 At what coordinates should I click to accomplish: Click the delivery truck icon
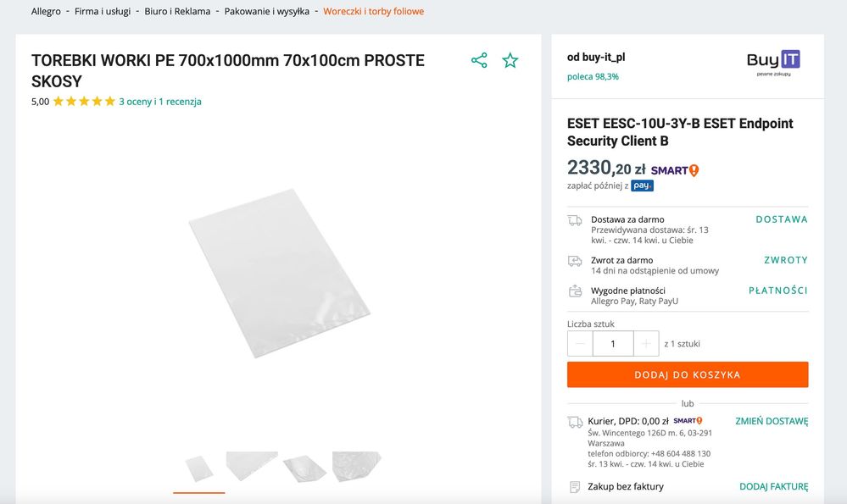pyautogui.click(x=575, y=220)
